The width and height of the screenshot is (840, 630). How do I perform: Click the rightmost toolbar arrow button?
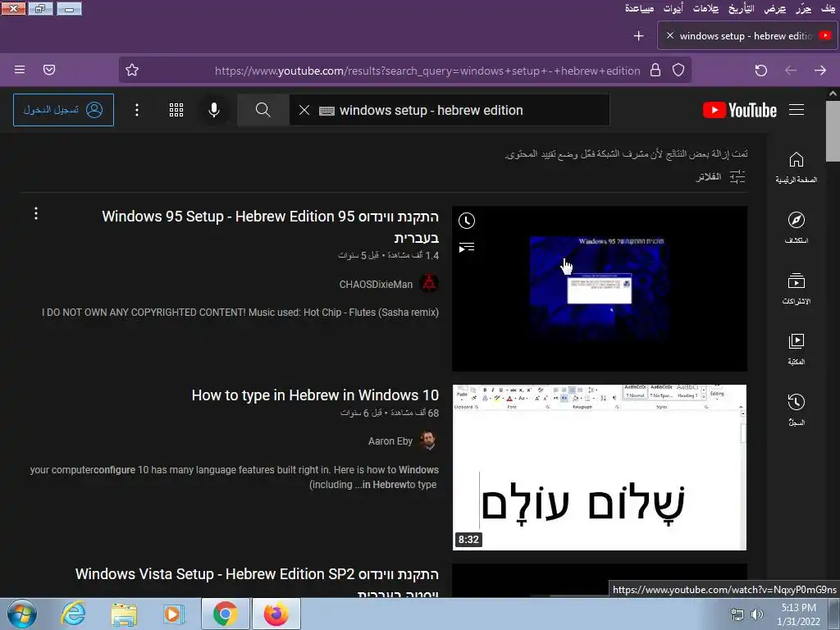pyautogui.click(x=820, y=71)
